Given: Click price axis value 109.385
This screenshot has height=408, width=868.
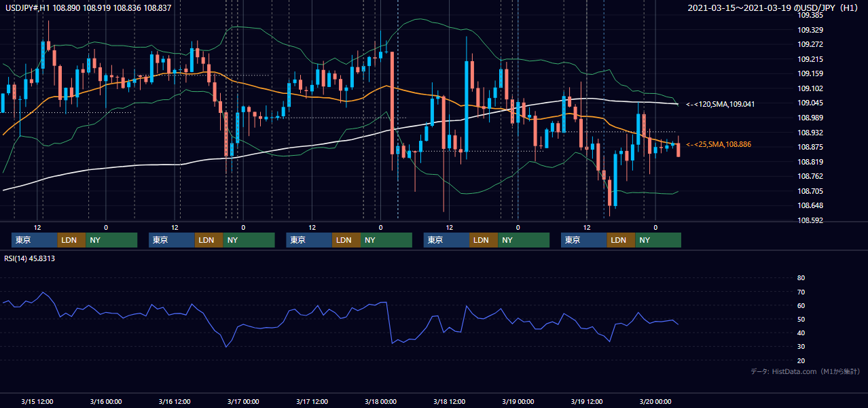Looking at the screenshot, I should [x=810, y=15].
